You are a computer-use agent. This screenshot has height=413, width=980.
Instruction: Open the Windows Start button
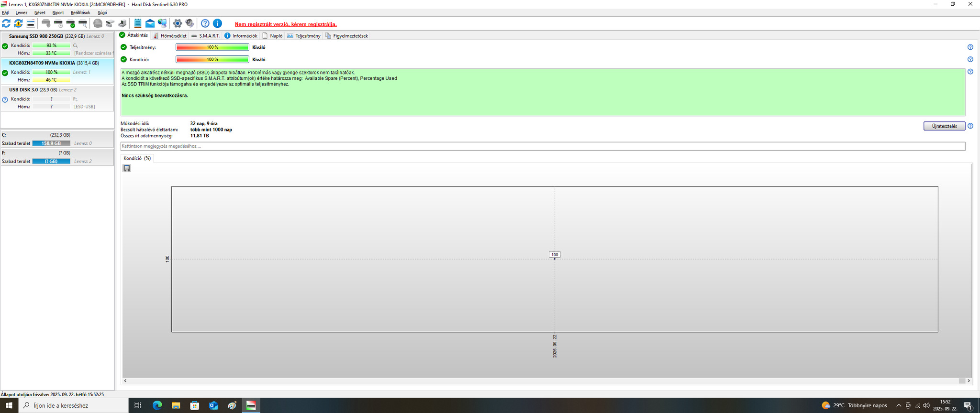point(9,405)
